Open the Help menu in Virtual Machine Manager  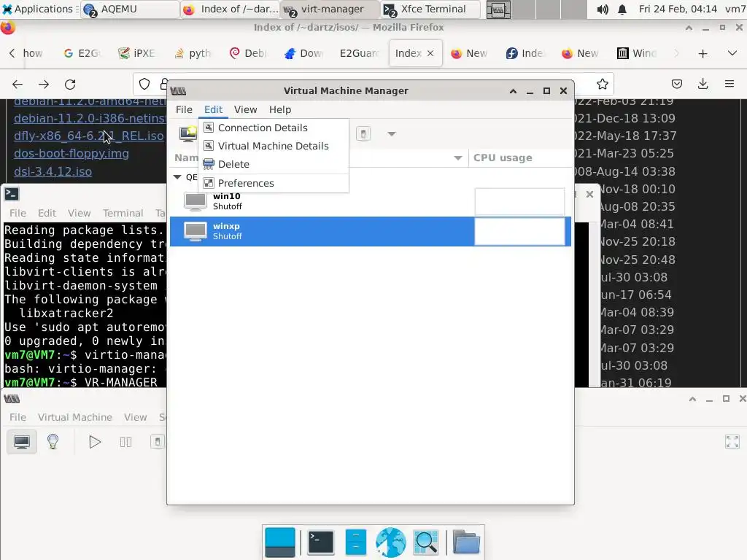click(x=280, y=109)
